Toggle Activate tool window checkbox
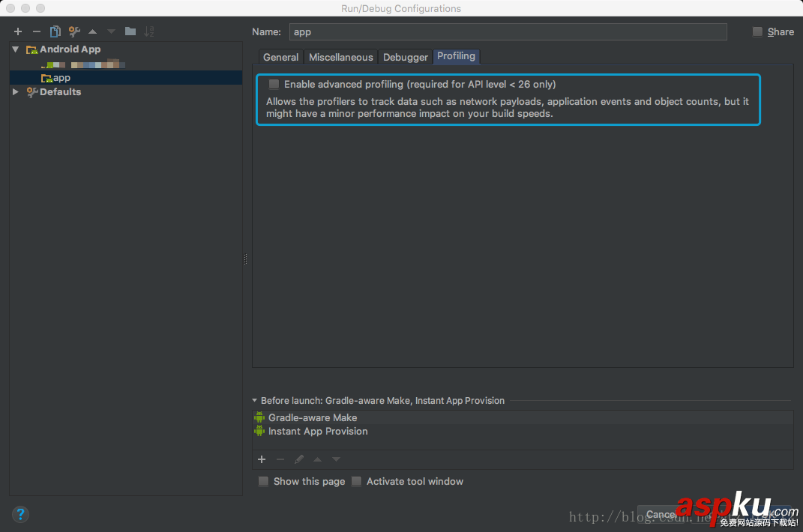The image size is (803, 532). [x=356, y=481]
